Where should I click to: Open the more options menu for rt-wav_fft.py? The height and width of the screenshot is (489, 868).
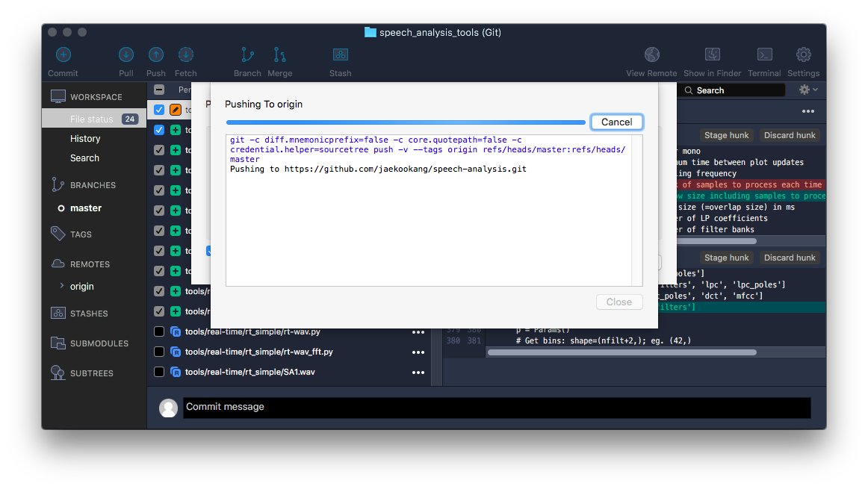tap(418, 352)
